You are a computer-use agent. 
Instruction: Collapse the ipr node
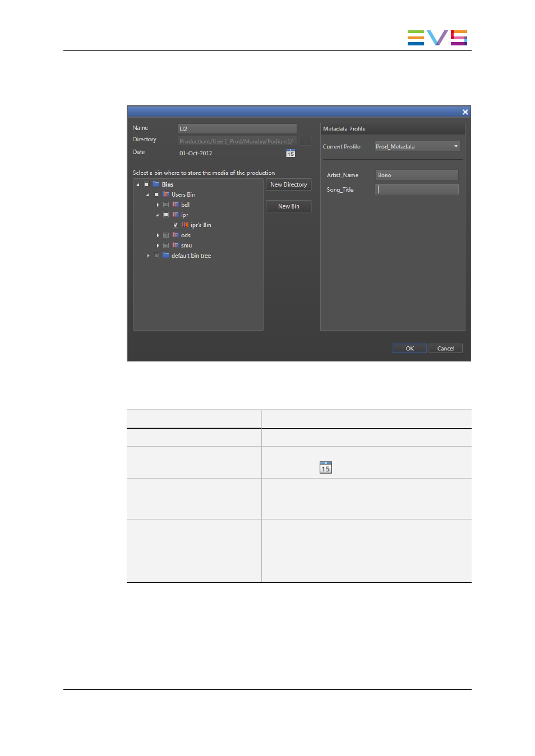point(157,215)
